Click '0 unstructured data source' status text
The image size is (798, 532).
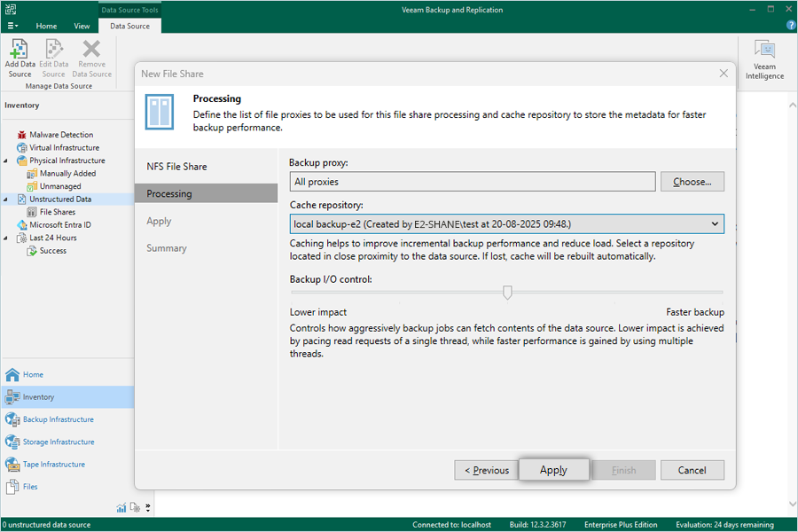pos(46,525)
